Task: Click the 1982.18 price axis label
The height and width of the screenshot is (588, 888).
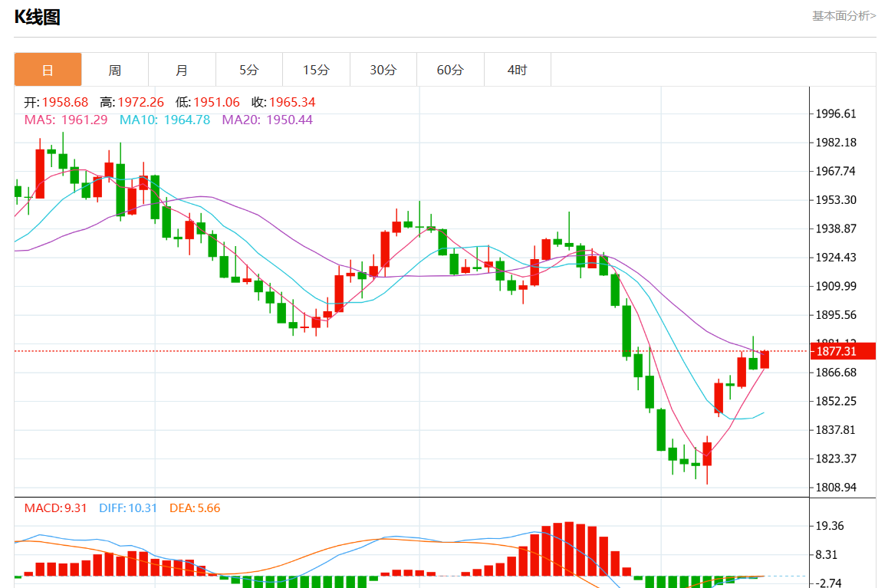Action: pyautogui.click(x=836, y=143)
